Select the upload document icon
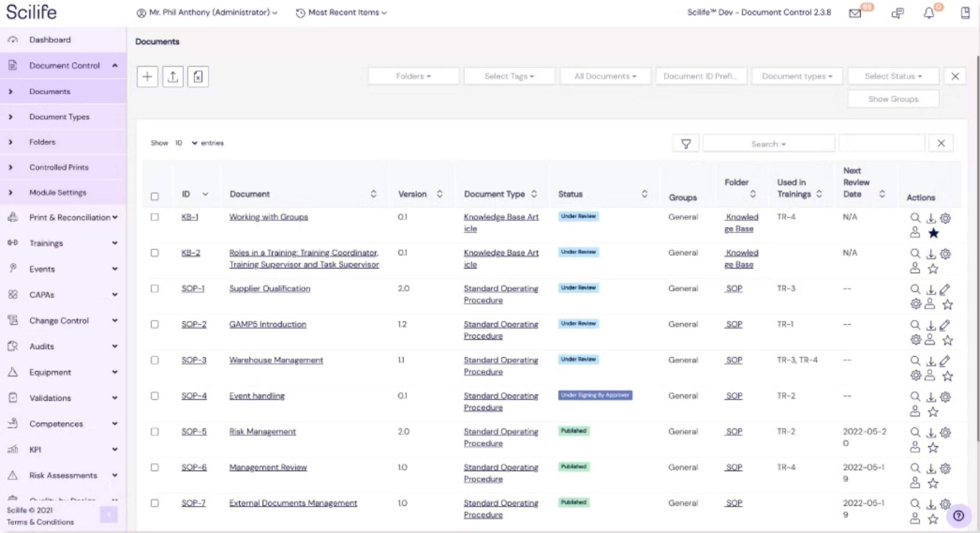 [173, 76]
